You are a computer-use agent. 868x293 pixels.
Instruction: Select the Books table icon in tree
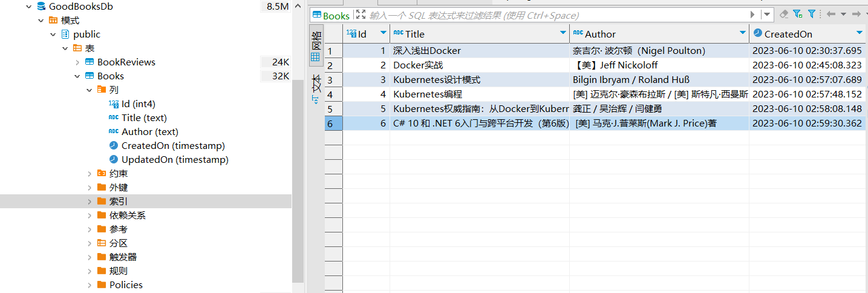pyautogui.click(x=90, y=76)
